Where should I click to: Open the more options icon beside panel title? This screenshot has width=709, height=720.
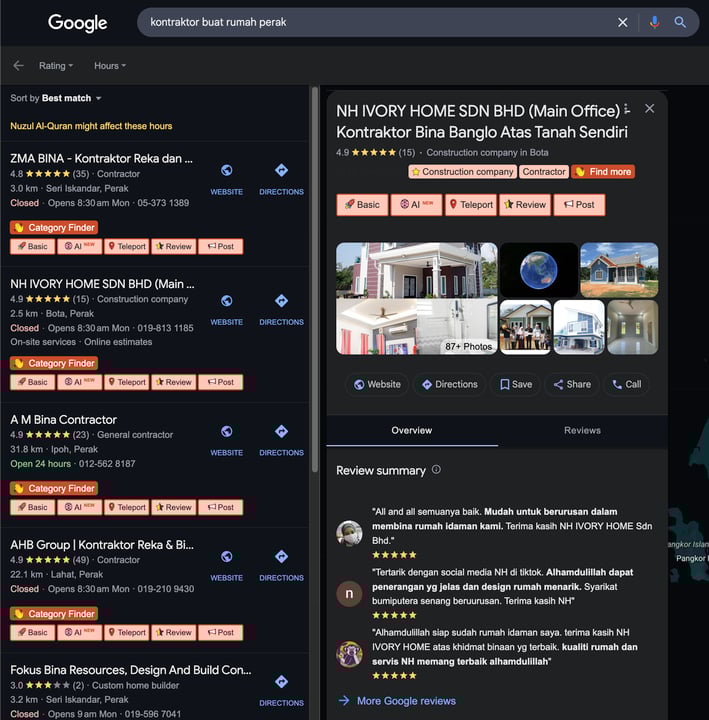pos(627,110)
